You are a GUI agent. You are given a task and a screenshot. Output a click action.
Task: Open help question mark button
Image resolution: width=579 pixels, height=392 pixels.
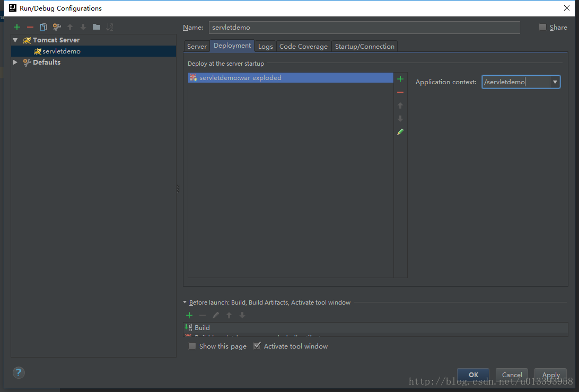pyautogui.click(x=19, y=372)
